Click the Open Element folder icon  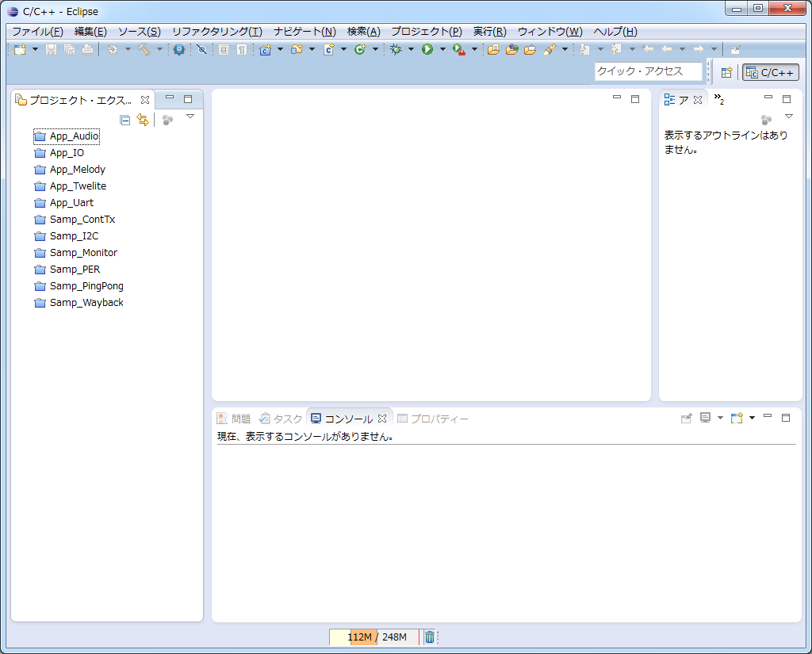(x=493, y=50)
